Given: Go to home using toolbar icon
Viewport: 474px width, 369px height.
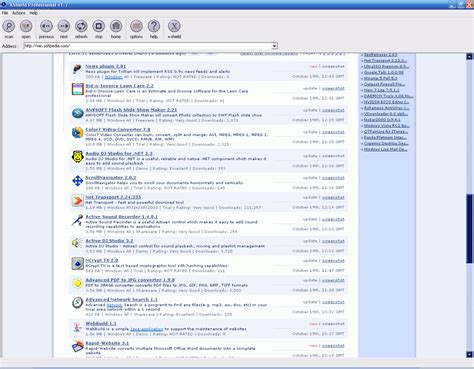Looking at the screenshot, I should (116, 26).
